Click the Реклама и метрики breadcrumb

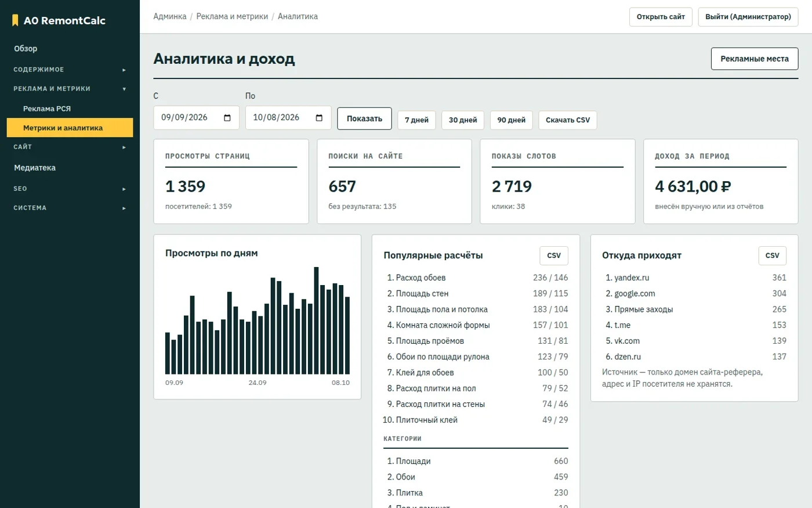pos(232,16)
